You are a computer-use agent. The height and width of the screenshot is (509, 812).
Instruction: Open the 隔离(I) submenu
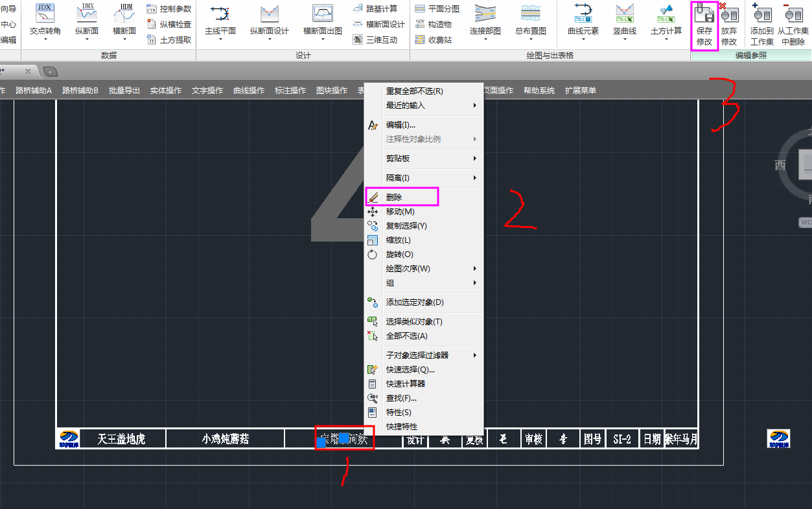[x=424, y=178]
